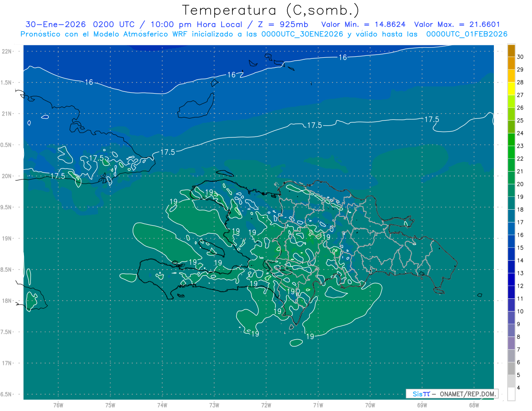Click the legend value label 13
Image resolution: width=532 pixels, height=411 pixels.
520,273
